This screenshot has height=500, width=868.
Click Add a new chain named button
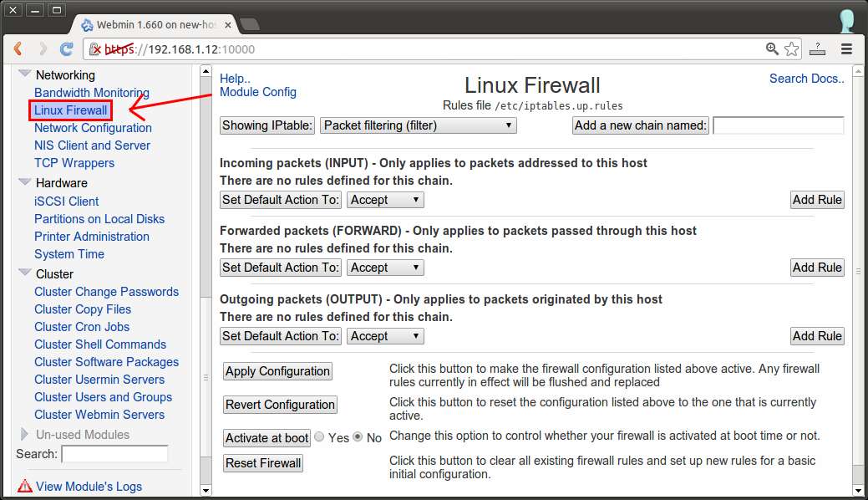641,125
